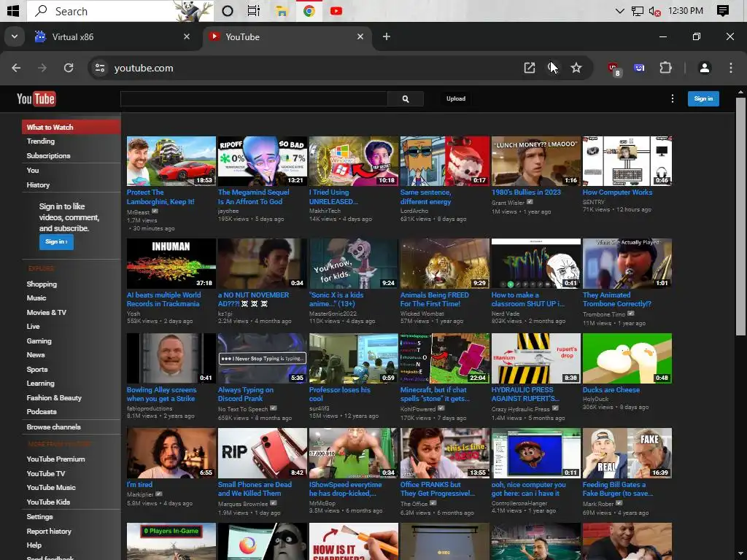The height and width of the screenshot is (560, 747).
Task: Open Chrome three-dot menu
Action: (x=731, y=68)
